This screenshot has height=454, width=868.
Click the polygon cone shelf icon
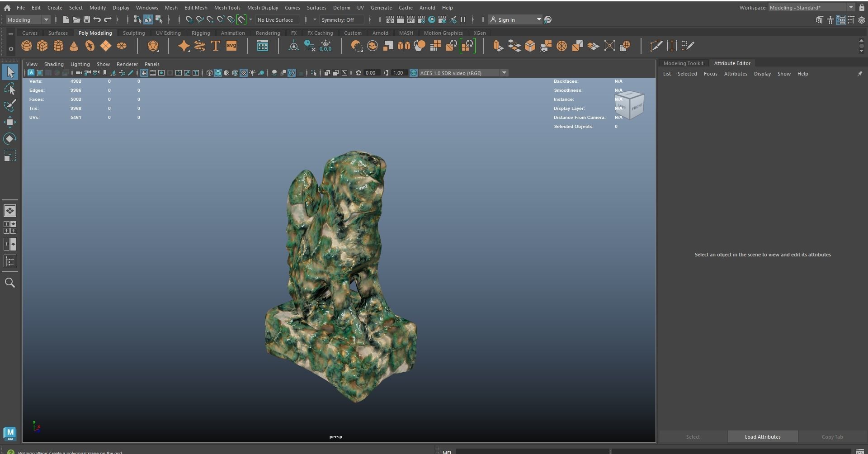coord(74,46)
